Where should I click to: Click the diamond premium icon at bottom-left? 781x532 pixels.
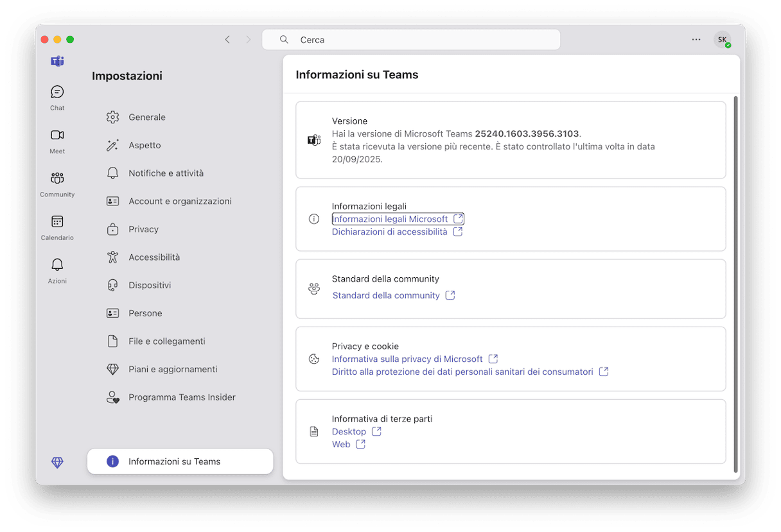click(x=57, y=463)
